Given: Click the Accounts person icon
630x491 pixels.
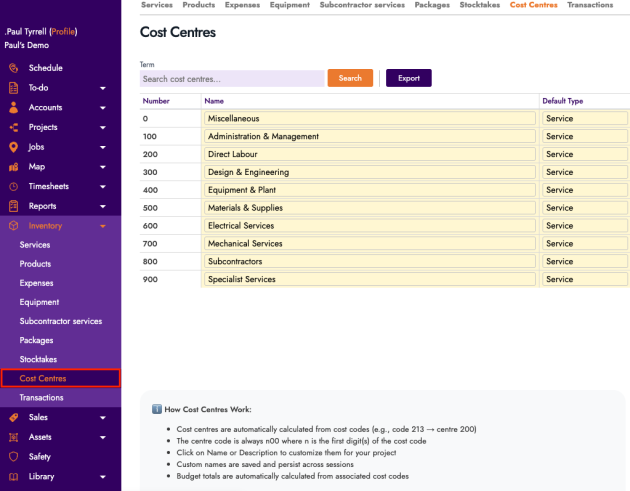Looking at the screenshot, I should coord(13,107).
